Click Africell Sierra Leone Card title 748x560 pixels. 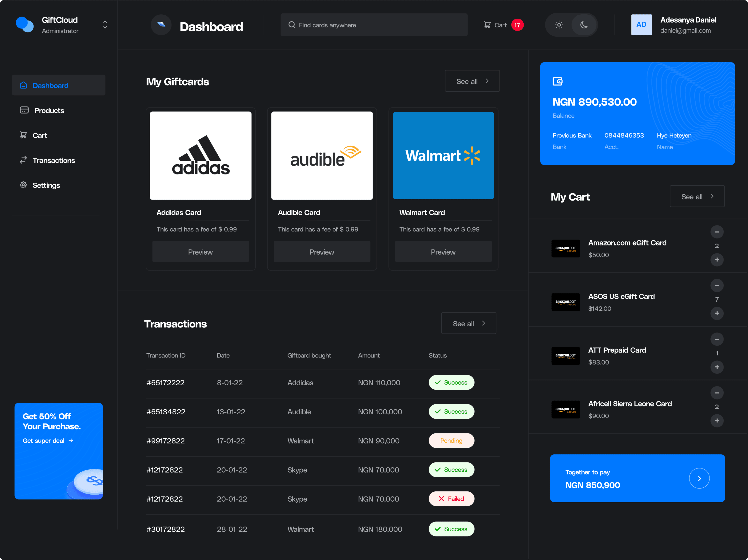630,404
